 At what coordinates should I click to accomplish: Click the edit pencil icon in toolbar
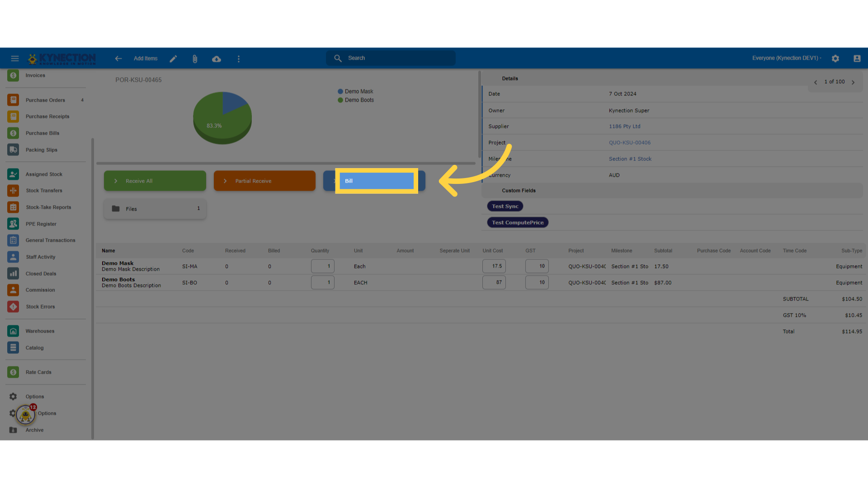coord(173,58)
